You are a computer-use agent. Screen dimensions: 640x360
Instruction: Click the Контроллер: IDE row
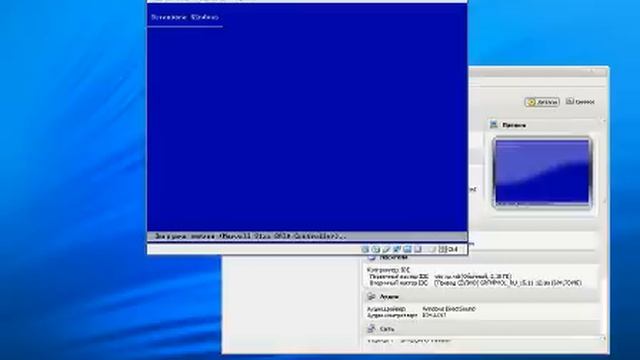[388, 270]
